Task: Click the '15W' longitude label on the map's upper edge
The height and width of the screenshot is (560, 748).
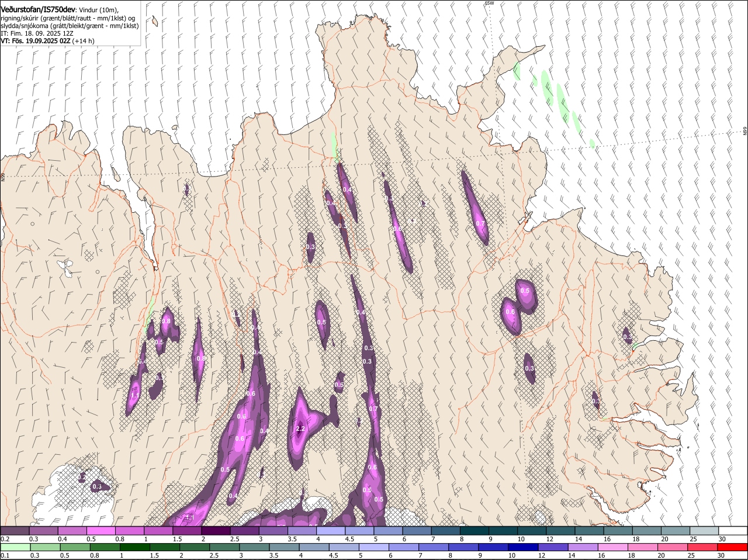Action: point(489,3)
